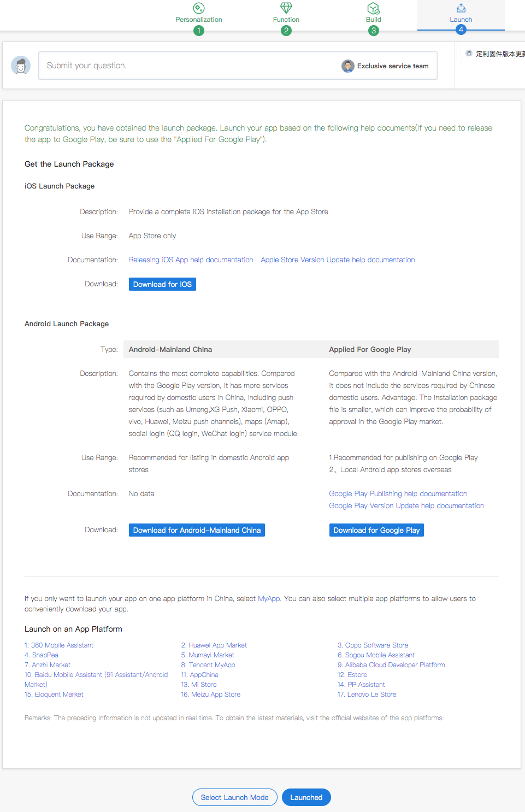Open Oppo Software Store link

tap(373, 645)
